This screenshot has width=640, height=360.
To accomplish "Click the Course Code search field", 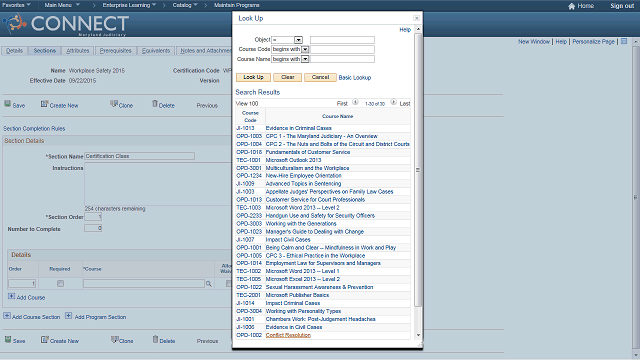I will click(x=342, y=49).
